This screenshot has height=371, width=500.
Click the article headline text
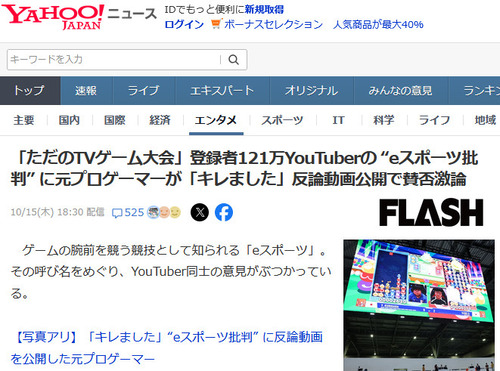(x=244, y=169)
